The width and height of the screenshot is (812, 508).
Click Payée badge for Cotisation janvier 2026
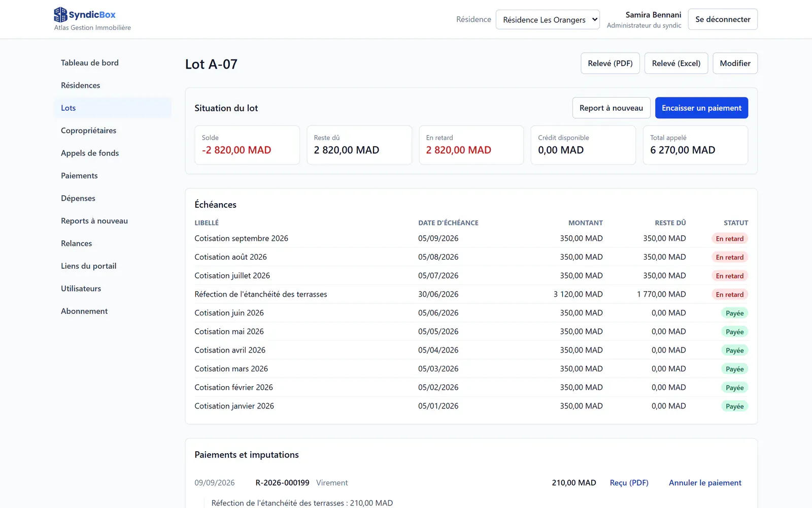click(x=734, y=406)
